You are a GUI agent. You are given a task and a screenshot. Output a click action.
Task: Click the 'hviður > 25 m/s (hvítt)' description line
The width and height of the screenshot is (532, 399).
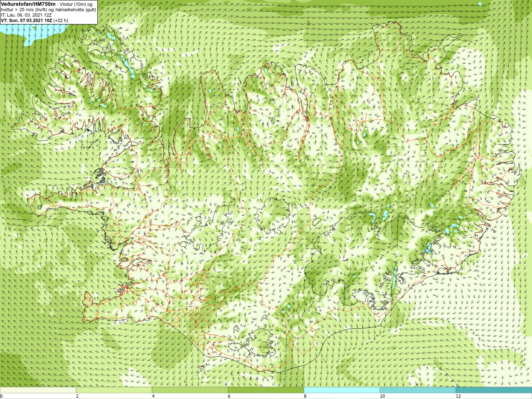pyautogui.click(x=49, y=9)
